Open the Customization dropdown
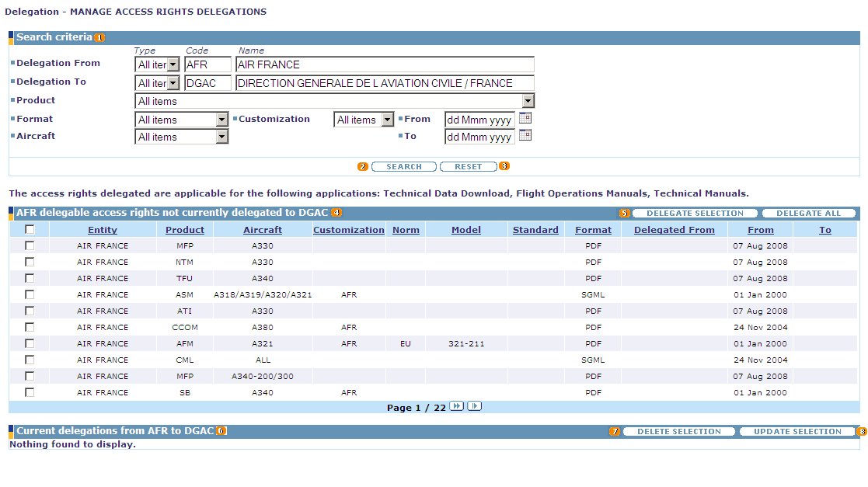 pos(364,120)
